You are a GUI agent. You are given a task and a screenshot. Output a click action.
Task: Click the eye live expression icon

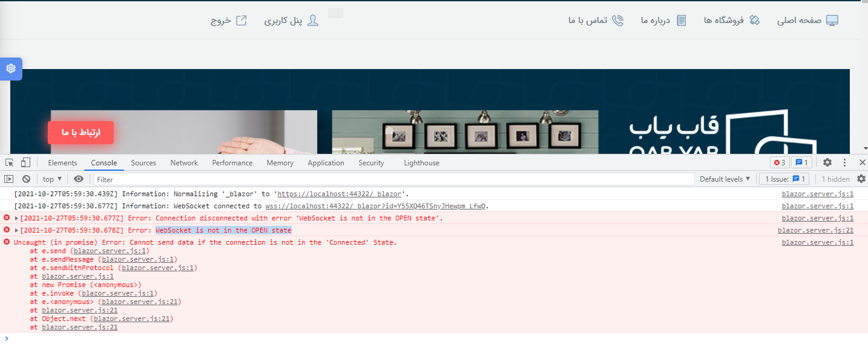tap(79, 179)
